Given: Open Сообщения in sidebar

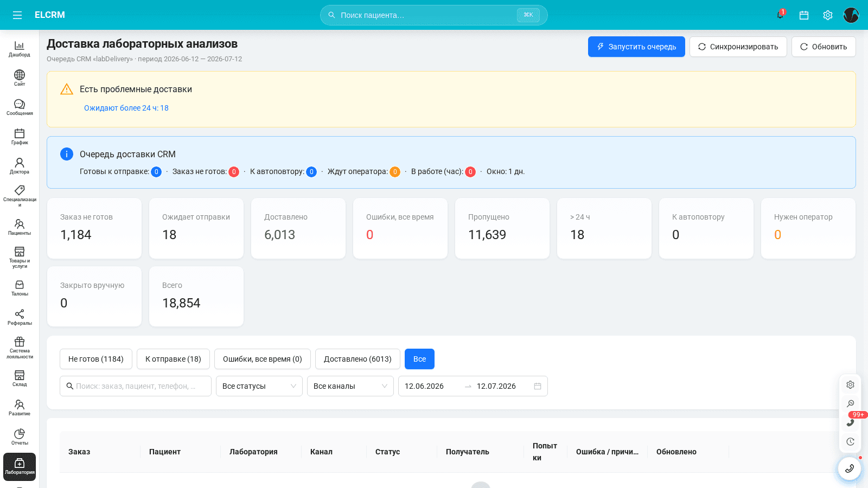Looking at the screenshot, I should [20, 107].
